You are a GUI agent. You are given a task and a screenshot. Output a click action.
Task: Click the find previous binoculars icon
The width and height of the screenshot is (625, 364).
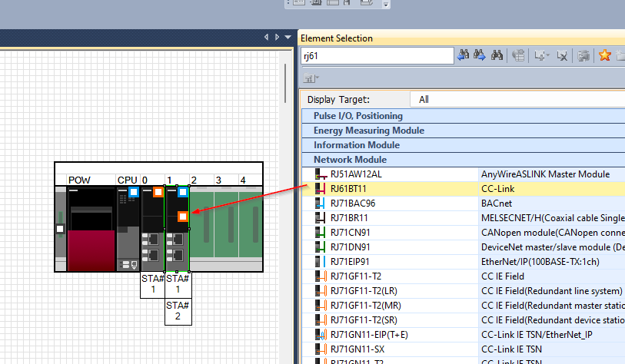[x=463, y=55]
